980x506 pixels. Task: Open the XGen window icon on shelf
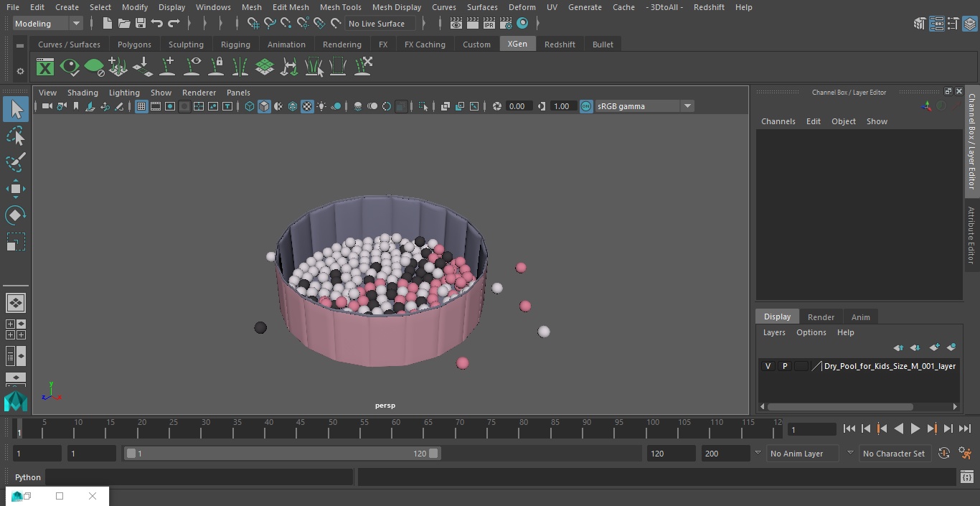[x=45, y=67]
